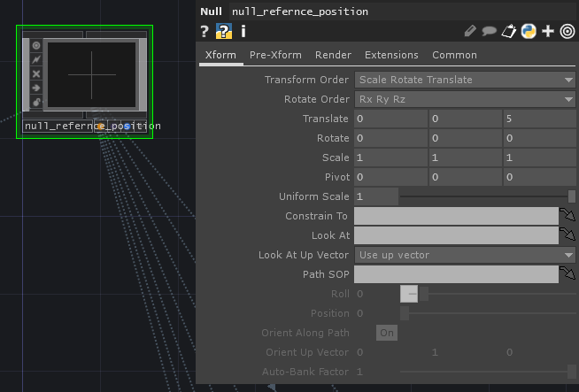
Task: Toggle the bypass X flag on the node
Action: [x=36, y=73]
